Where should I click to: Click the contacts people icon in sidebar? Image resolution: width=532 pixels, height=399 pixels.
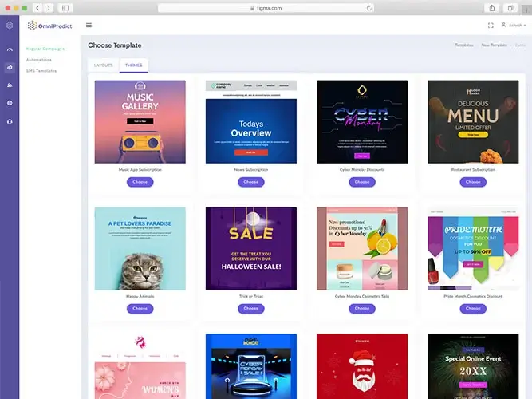[10, 85]
